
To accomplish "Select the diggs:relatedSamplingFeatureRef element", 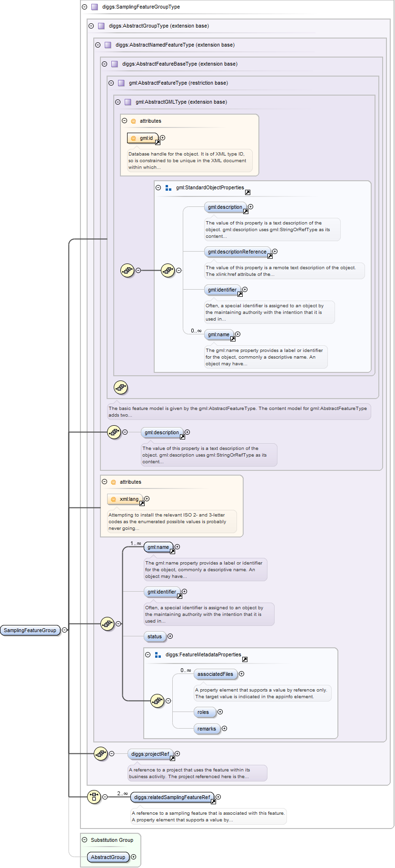I will pyautogui.click(x=172, y=797).
